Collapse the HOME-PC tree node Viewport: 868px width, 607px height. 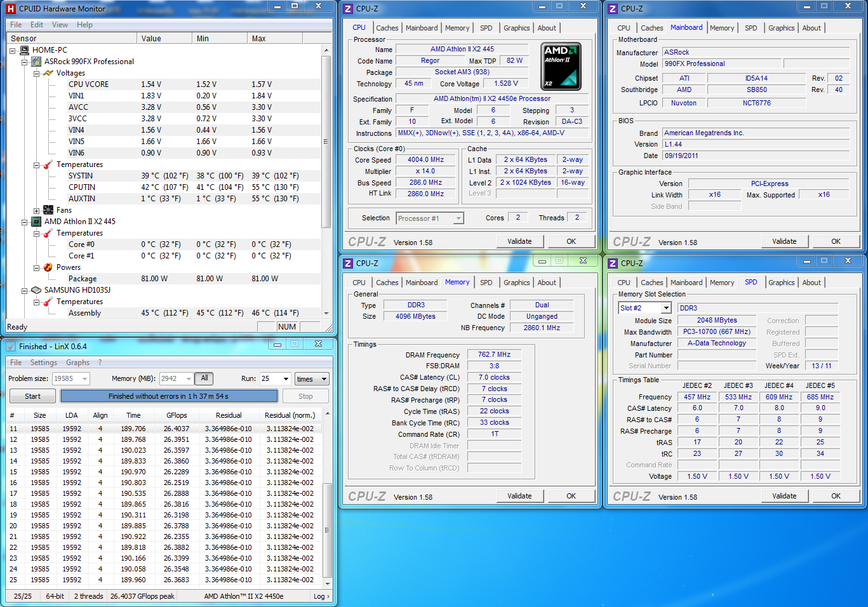[13, 50]
